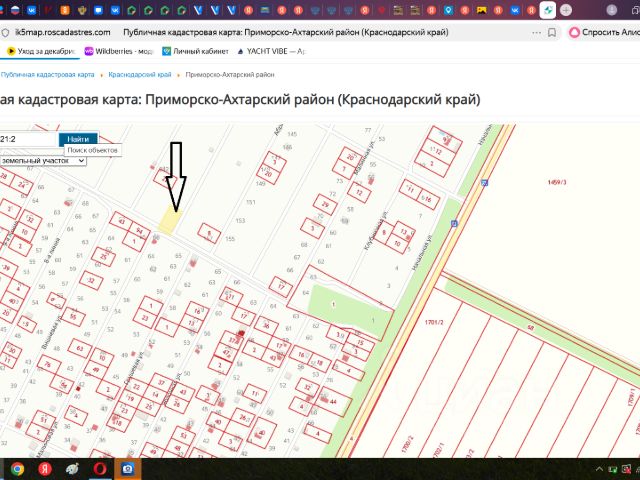Click the site protection shield icon

[5, 33]
